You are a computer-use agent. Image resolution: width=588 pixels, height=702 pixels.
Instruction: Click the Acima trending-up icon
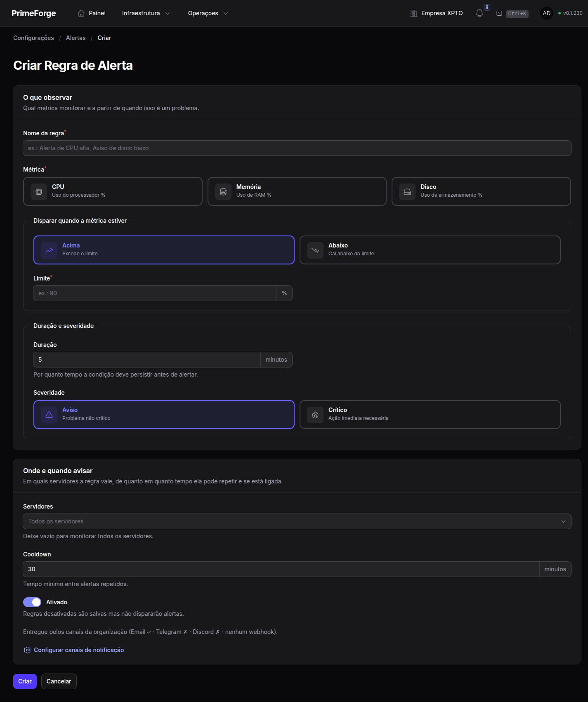(x=49, y=250)
